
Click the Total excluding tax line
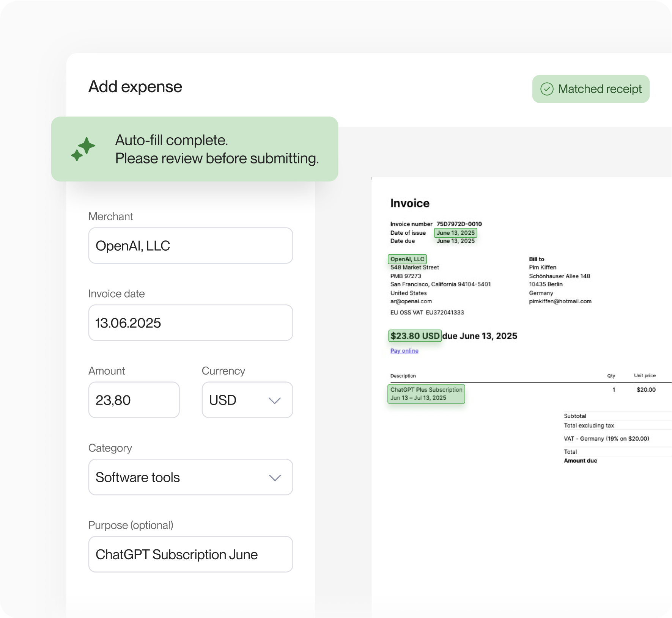point(589,425)
